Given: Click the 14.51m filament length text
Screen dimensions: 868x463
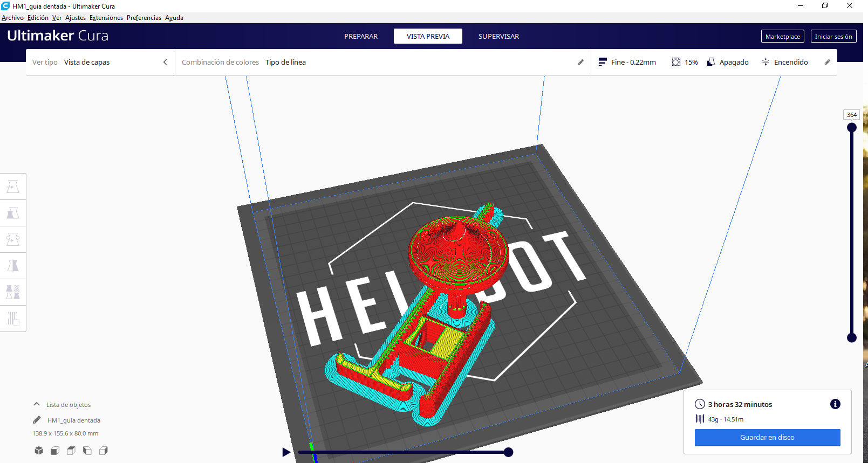Looking at the screenshot, I should [733, 419].
